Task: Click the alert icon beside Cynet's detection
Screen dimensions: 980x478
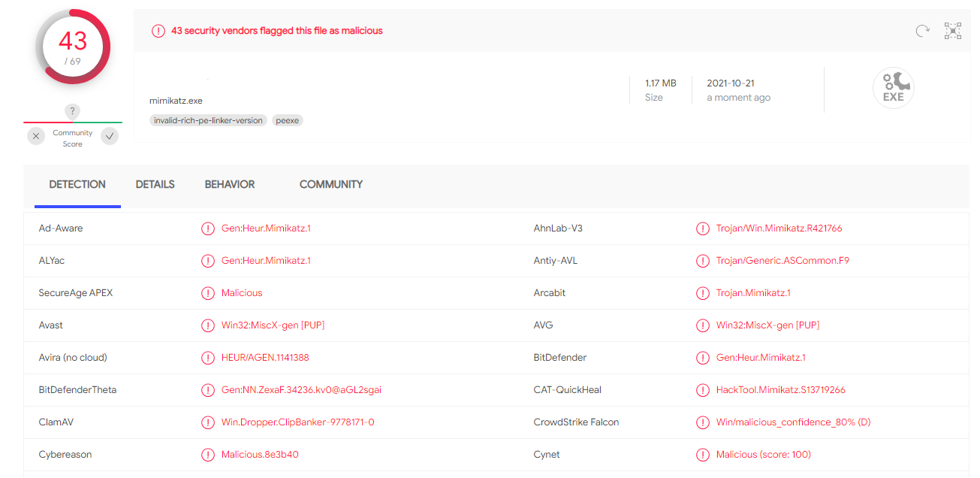Action: (703, 454)
